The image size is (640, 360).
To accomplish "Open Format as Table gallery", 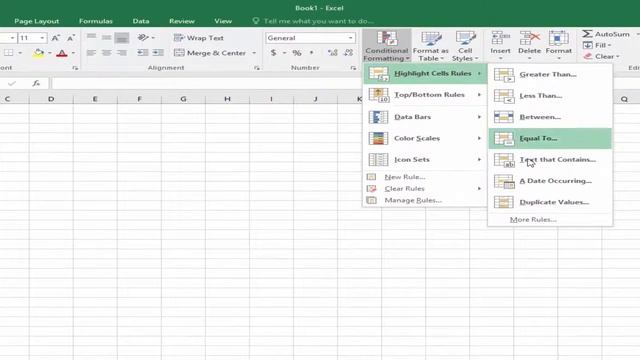I will [x=430, y=46].
